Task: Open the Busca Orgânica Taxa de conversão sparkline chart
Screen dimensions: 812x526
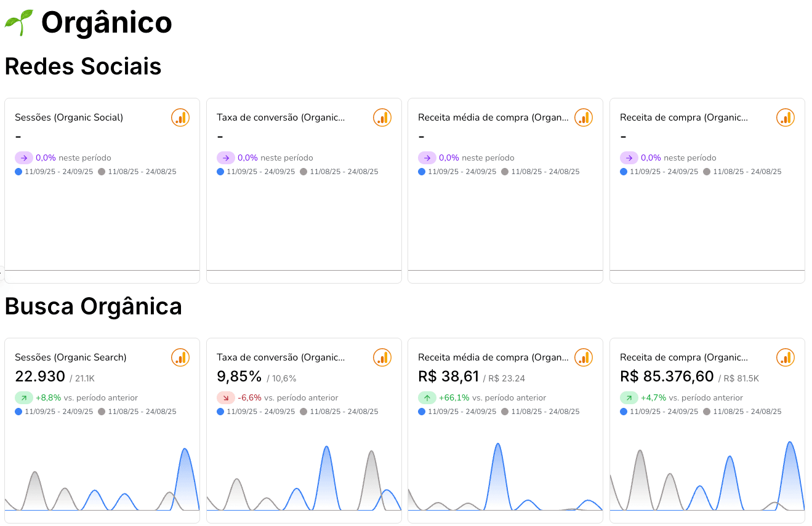Action: (x=304, y=477)
